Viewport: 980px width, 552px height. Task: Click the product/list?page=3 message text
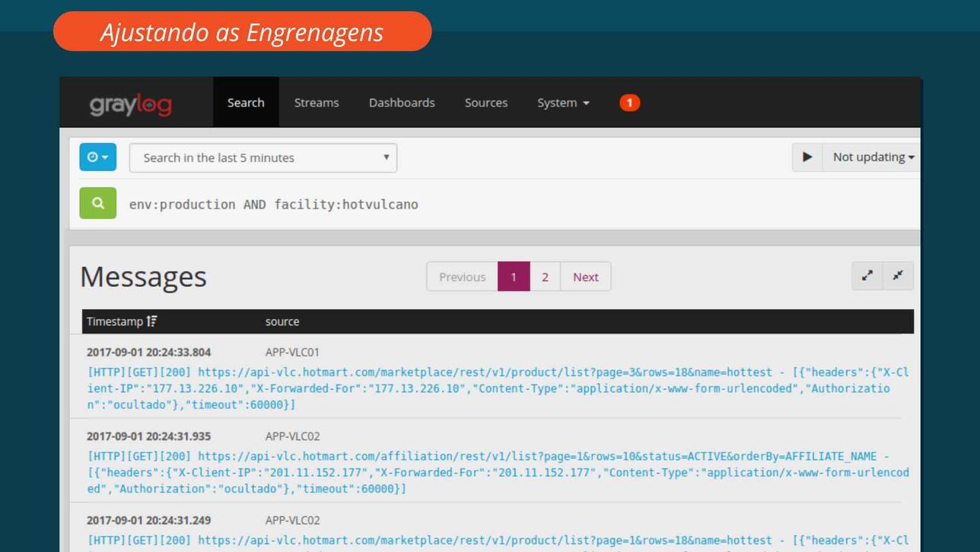click(x=498, y=388)
